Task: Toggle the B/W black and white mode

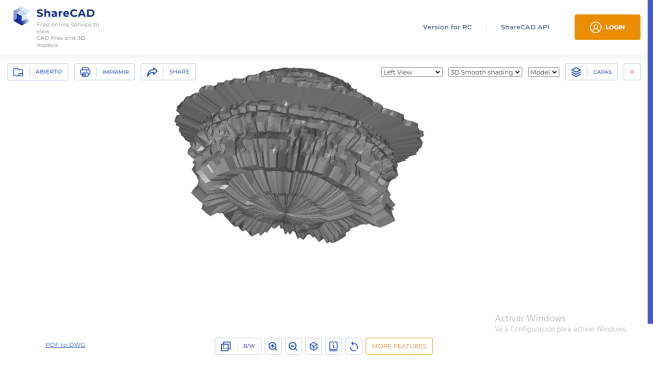Action: [x=249, y=346]
